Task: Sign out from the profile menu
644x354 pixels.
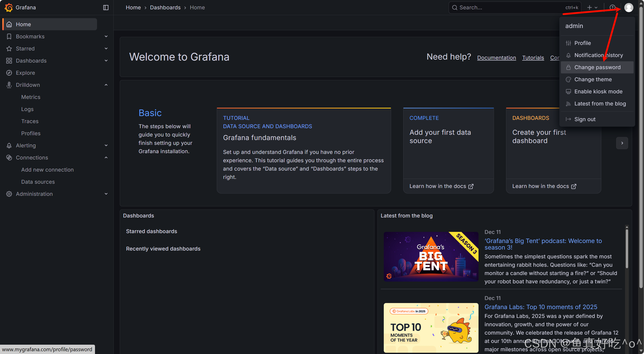Action: click(x=585, y=119)
